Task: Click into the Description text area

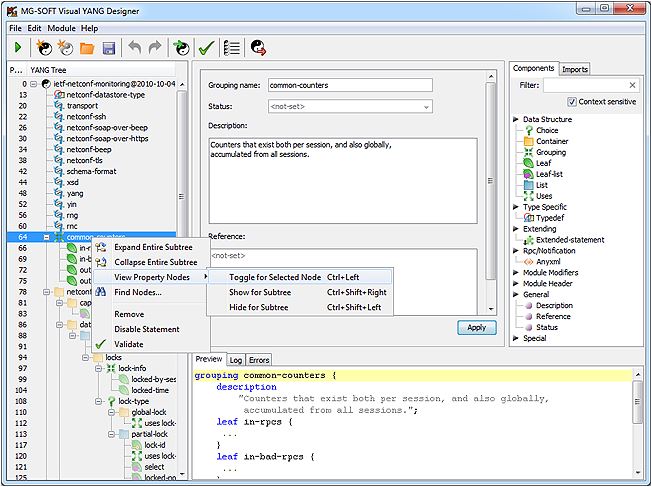Action: 343,181
